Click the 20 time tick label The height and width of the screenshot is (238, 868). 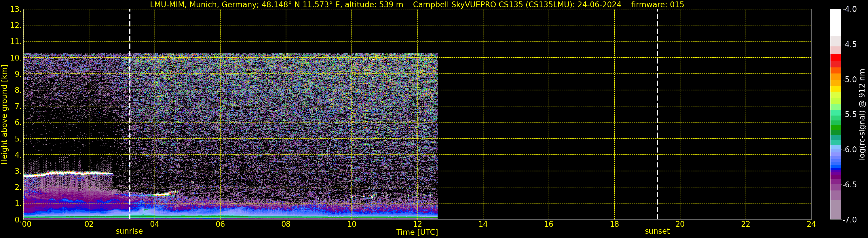pyautogui.click(x=680, y=224)
